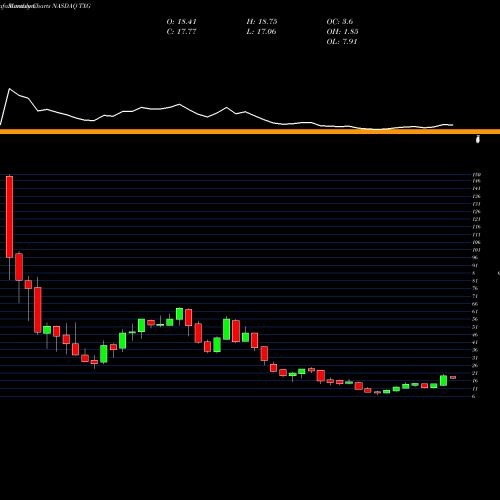
Task: Click the small white marker below orange bar
Action: click(478, 139)
